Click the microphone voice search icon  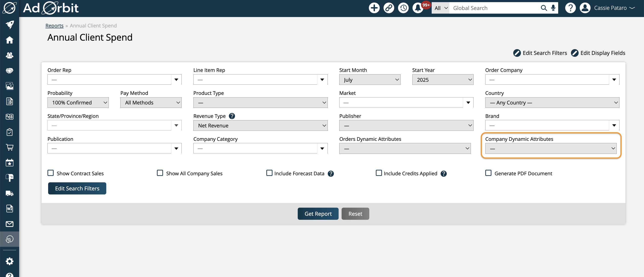(x=553, y=8)
